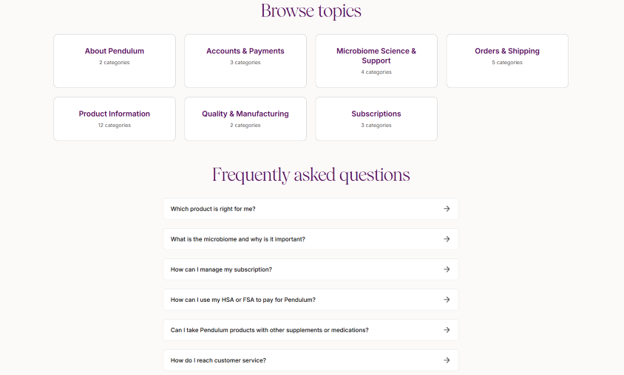Screen dimensions: 624x375
Task: Open the supplements or medications question
Action: click(x=311, y=330)
